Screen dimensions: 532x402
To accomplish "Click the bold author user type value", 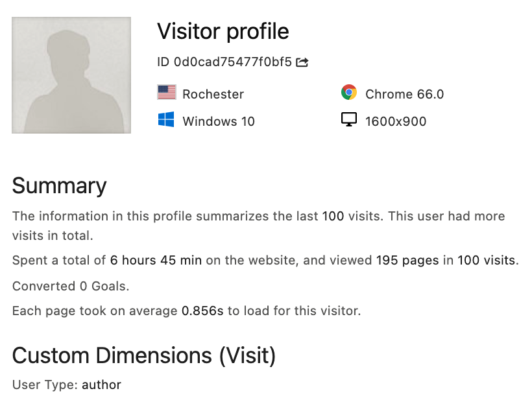I will click(101, 384).
